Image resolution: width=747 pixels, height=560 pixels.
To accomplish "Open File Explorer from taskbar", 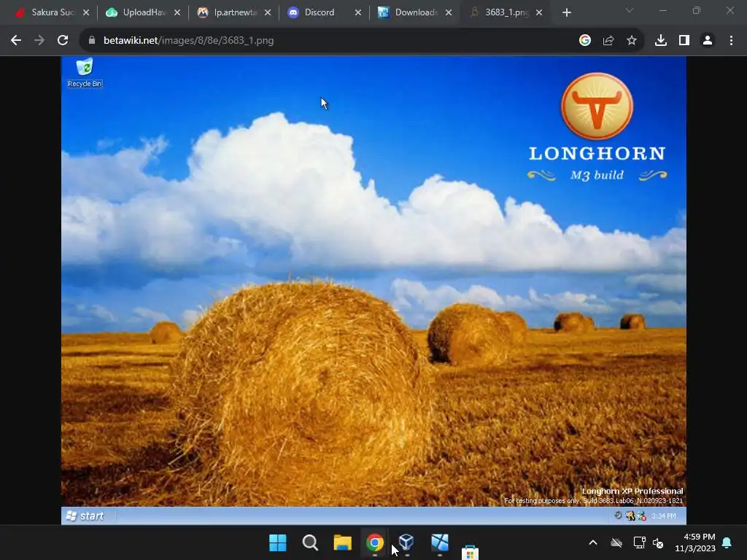I will [343, 542].
